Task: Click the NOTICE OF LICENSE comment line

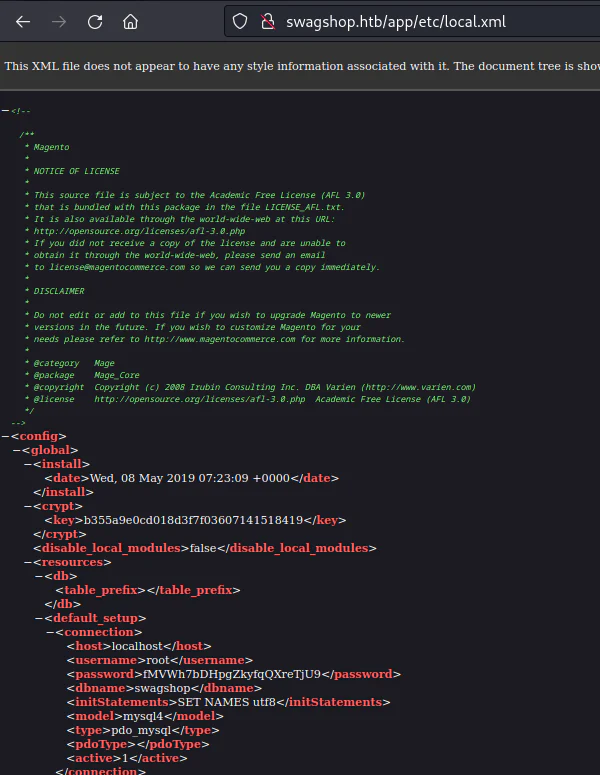Action: pyautogui.click(x=72, y=171)
